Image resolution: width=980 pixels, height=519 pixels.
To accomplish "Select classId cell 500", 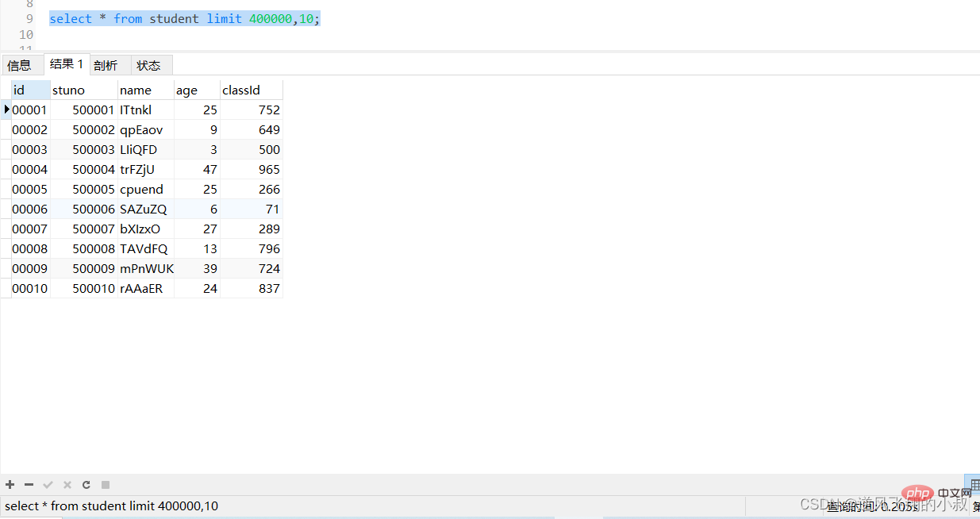I will pyautogui.click(x=252, y=149).
